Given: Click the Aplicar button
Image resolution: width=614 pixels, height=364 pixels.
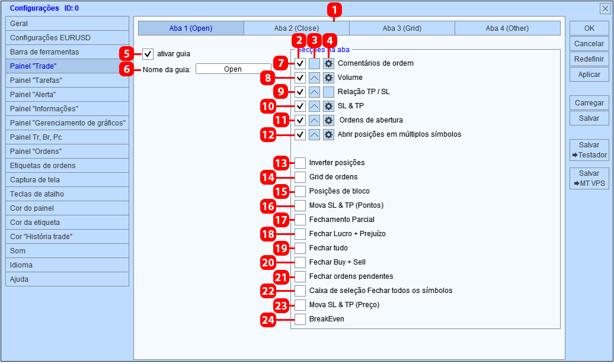Looking at the screenshot, I should (x=589, y=75).
